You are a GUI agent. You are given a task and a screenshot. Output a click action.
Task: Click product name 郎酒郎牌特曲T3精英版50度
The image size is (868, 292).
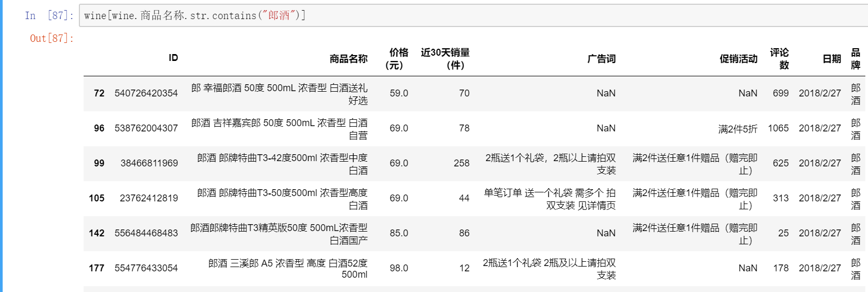click(279, 234)
